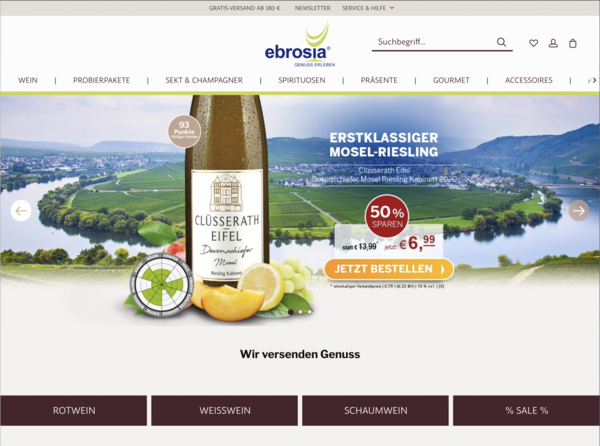
Task: Select the first carousel dot indicator
Action: click(291, 312)
